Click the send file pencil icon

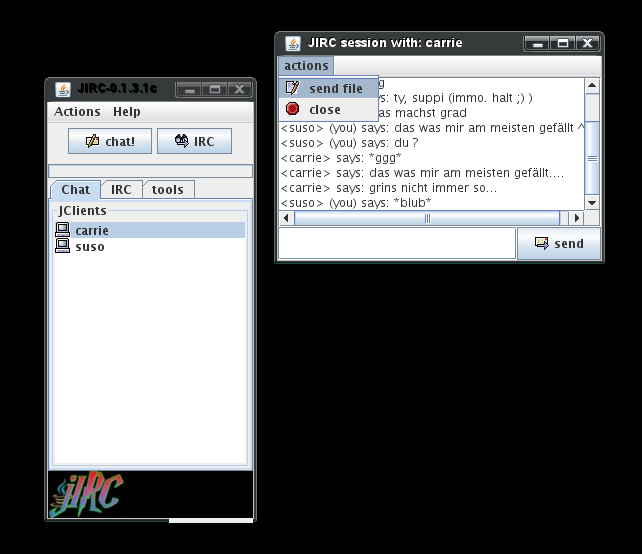click(x=292, y=88)
